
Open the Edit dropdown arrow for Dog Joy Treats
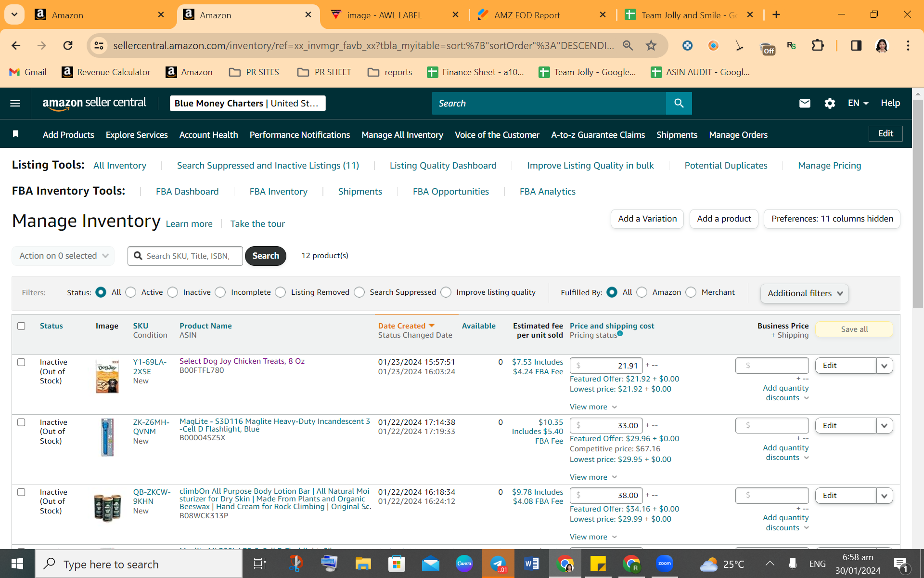[885, 366]
